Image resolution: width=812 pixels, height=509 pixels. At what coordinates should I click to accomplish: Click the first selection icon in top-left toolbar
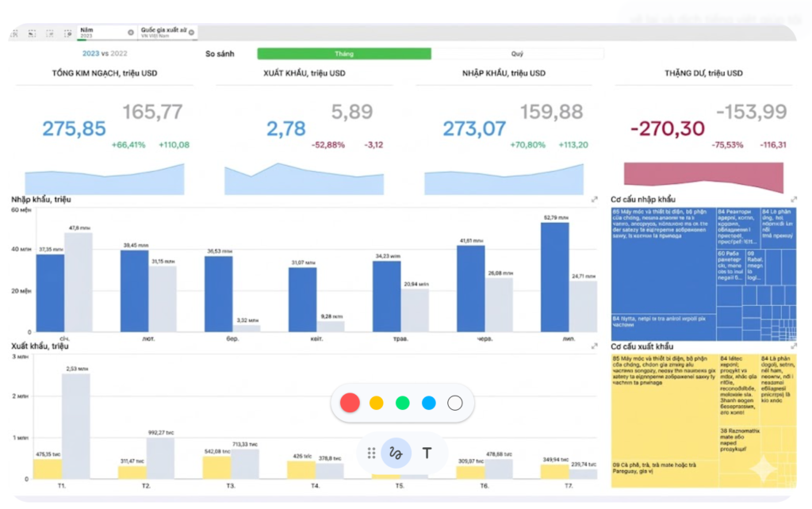[13, 33]
